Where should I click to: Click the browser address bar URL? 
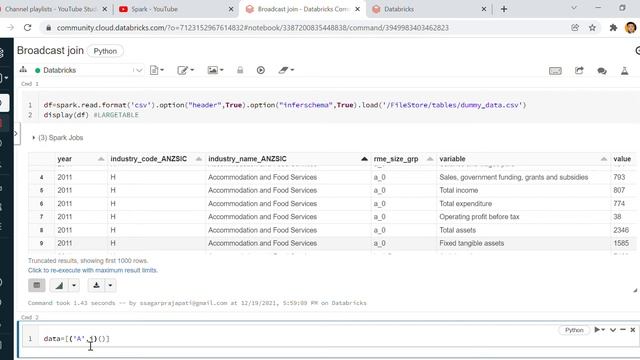252,28
